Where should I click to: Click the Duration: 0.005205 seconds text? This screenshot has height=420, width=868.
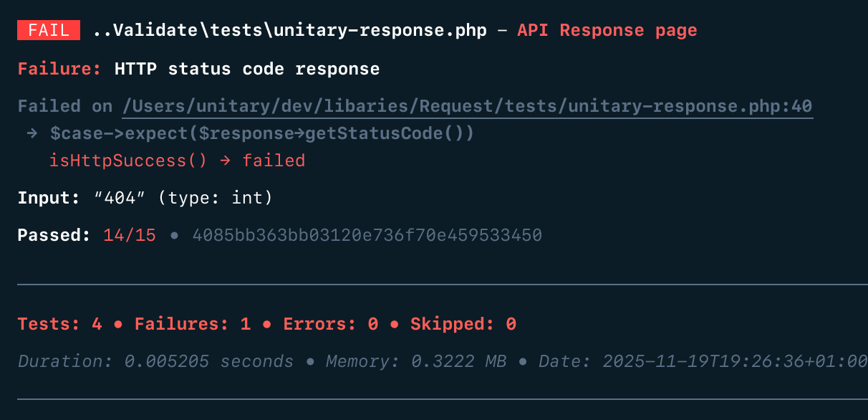[155, 361]
